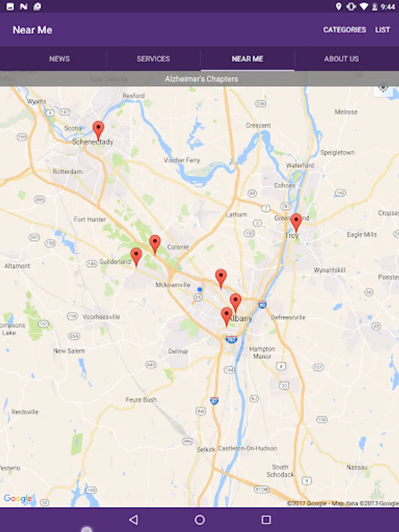Tap the map pin near Guilderland
This screenshot has height=532, width=399.
136,257
